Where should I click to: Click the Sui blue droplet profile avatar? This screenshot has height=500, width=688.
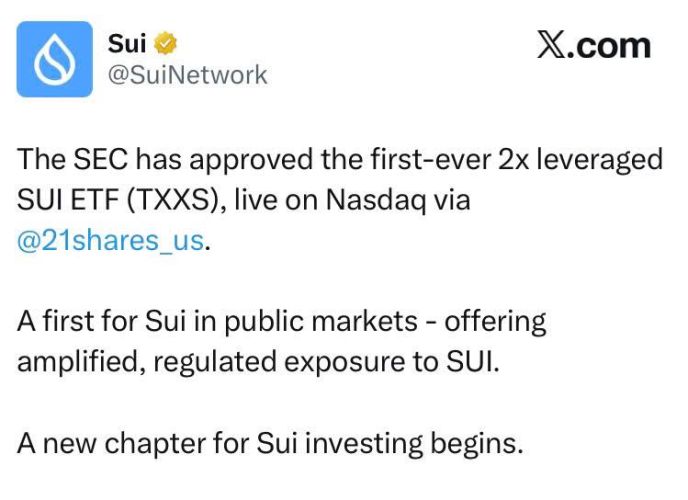56,60
